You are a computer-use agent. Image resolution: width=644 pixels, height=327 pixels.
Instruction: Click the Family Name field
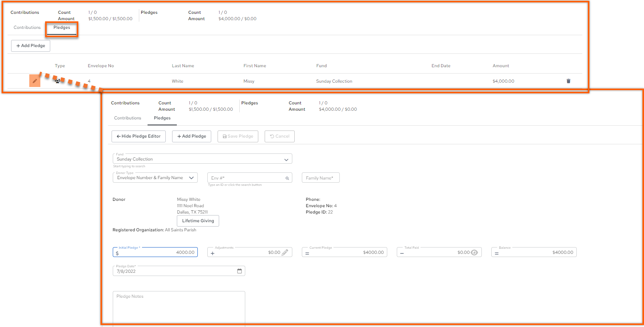tap(320, 178)
